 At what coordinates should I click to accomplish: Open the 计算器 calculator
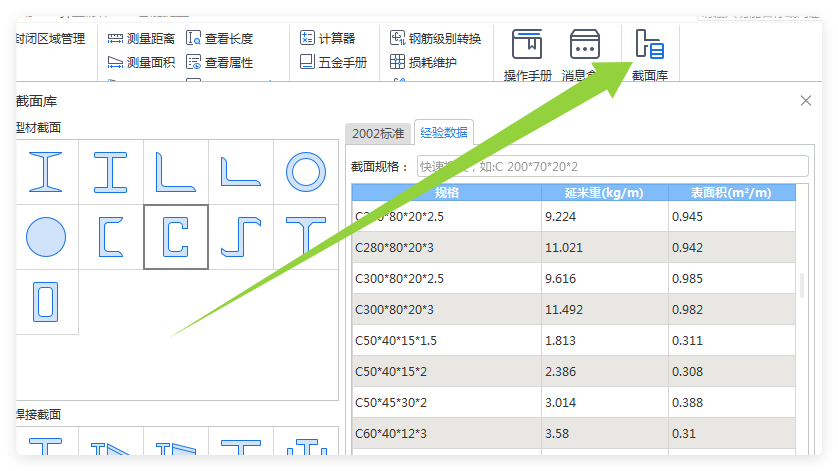[x=328, y=38]
